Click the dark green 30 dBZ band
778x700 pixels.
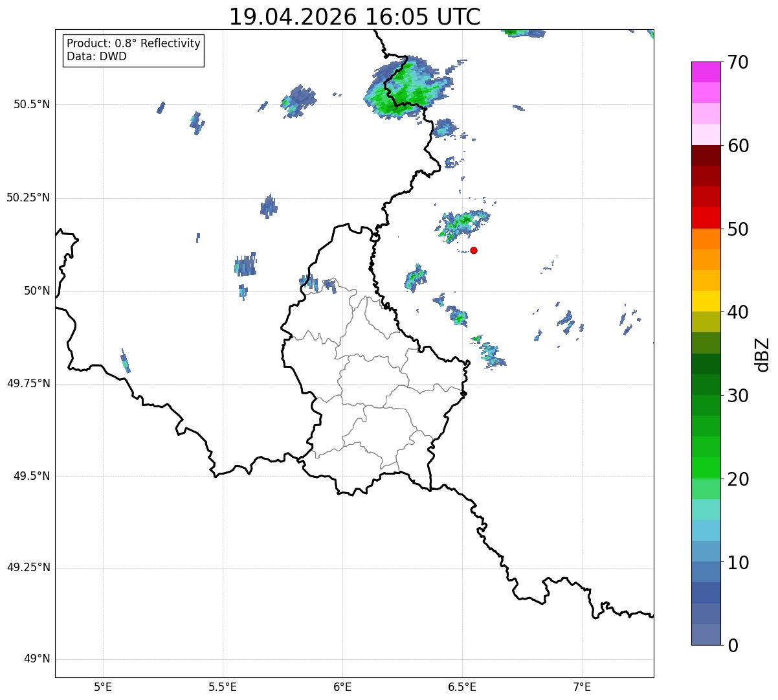pos(706,385)
